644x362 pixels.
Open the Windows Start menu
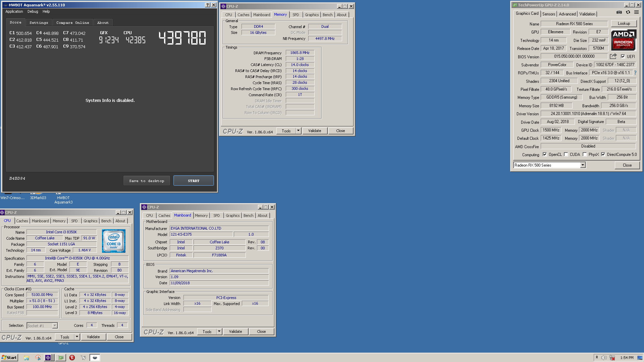coord(9,358)
